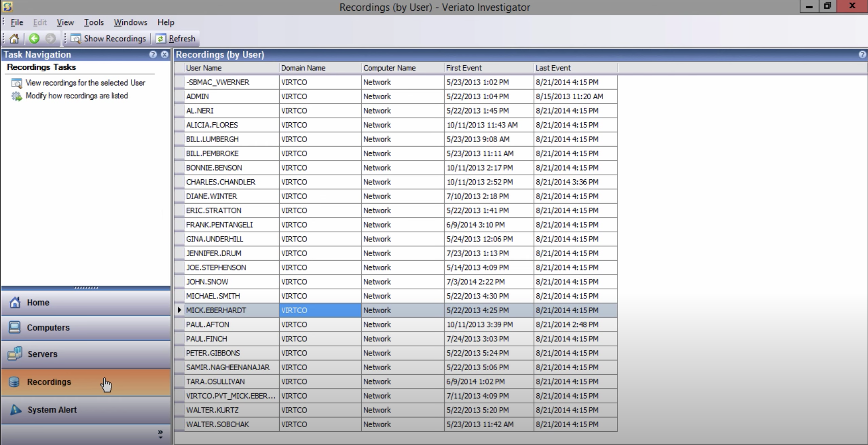868x445 pixels.
Task: Open System Alert navigation section
Action: pyautogui.click(x=86, y=410)
